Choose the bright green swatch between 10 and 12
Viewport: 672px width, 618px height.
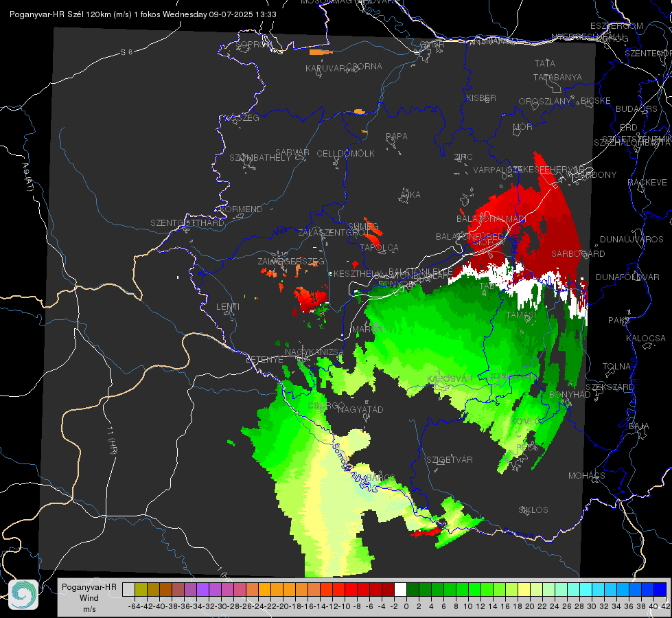coord(474,589)
